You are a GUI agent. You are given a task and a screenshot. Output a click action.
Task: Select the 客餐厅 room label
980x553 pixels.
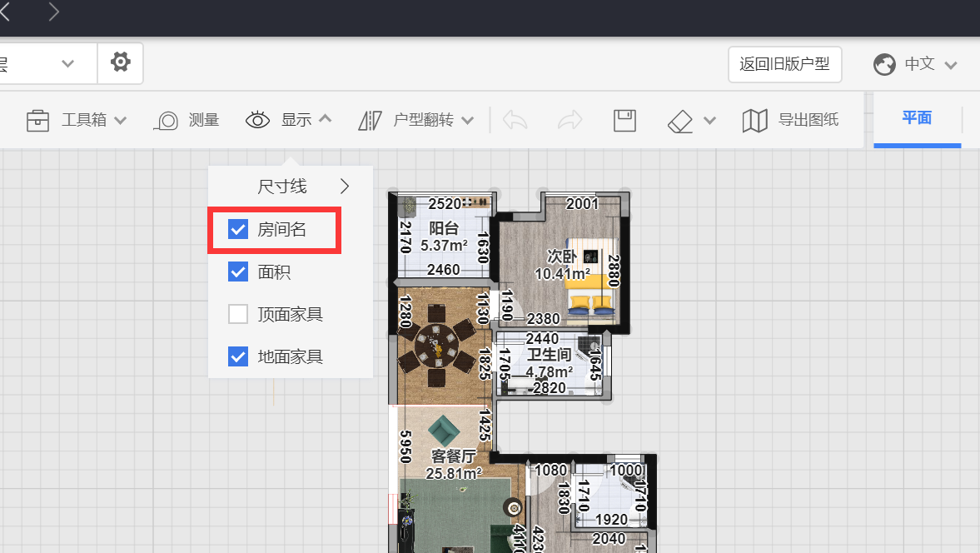[453, 456]
